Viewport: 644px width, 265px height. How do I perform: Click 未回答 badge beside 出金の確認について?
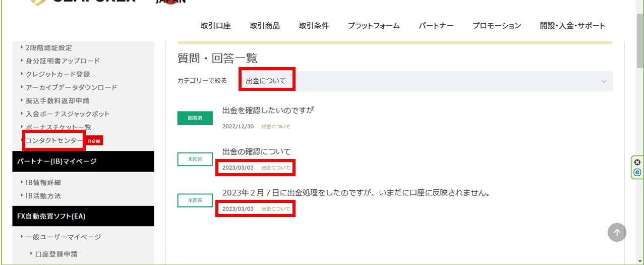(x=195, y=159)
